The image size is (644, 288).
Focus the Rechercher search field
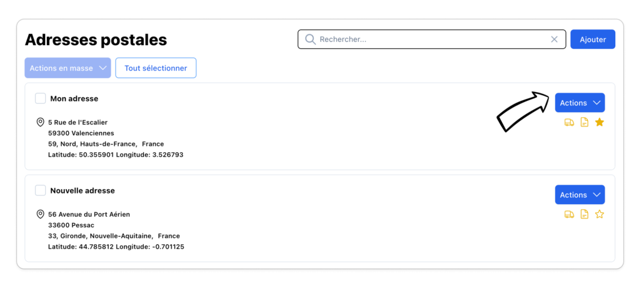click(x=431, y=39)
